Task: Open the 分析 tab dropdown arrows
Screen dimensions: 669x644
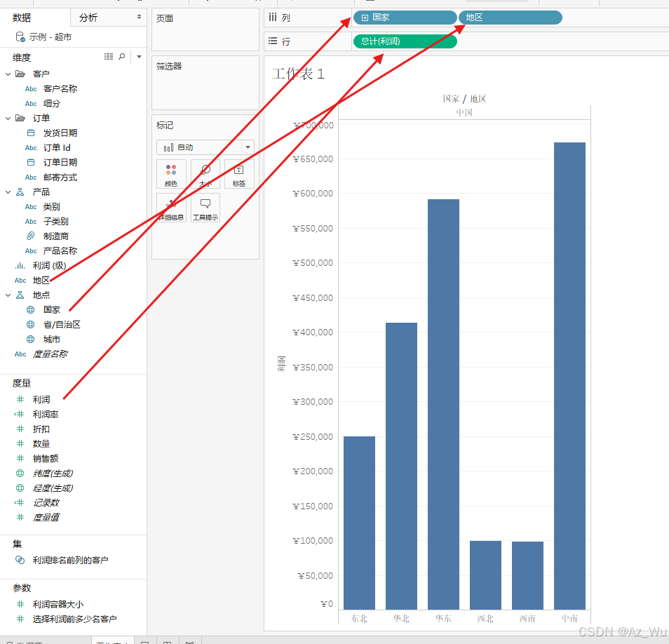Action: tap(139, 17)
